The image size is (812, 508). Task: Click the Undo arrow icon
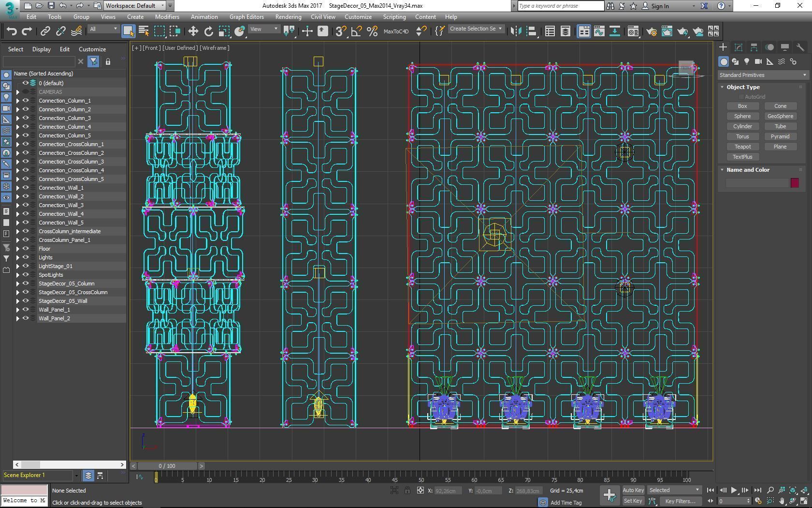coord(12,31)
